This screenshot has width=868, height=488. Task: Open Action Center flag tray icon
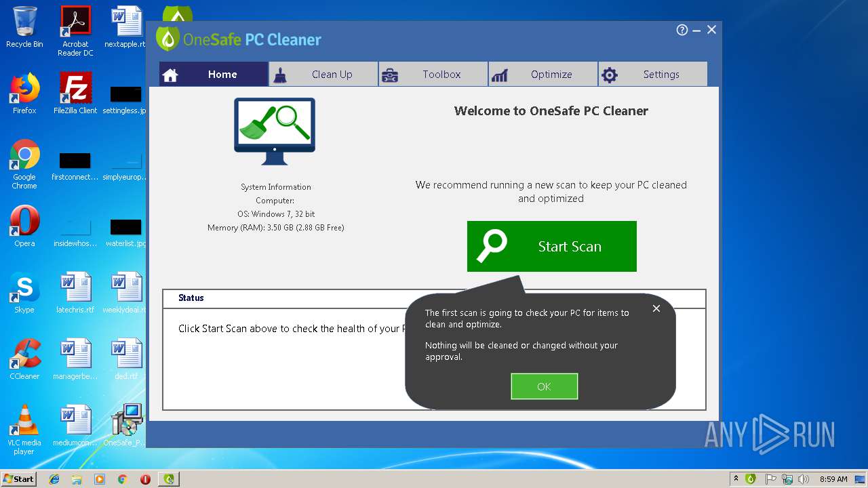(770, 479)
